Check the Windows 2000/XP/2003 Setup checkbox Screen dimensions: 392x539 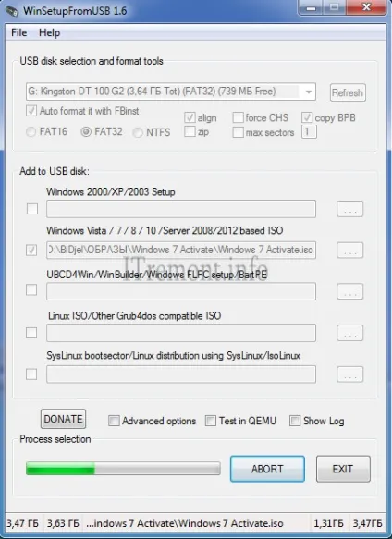(x=32, y=209)
